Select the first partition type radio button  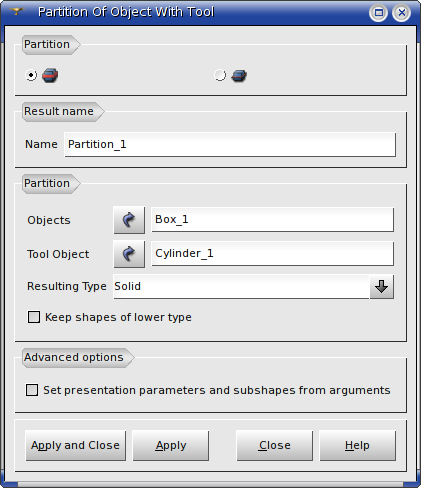pos(31,75)
